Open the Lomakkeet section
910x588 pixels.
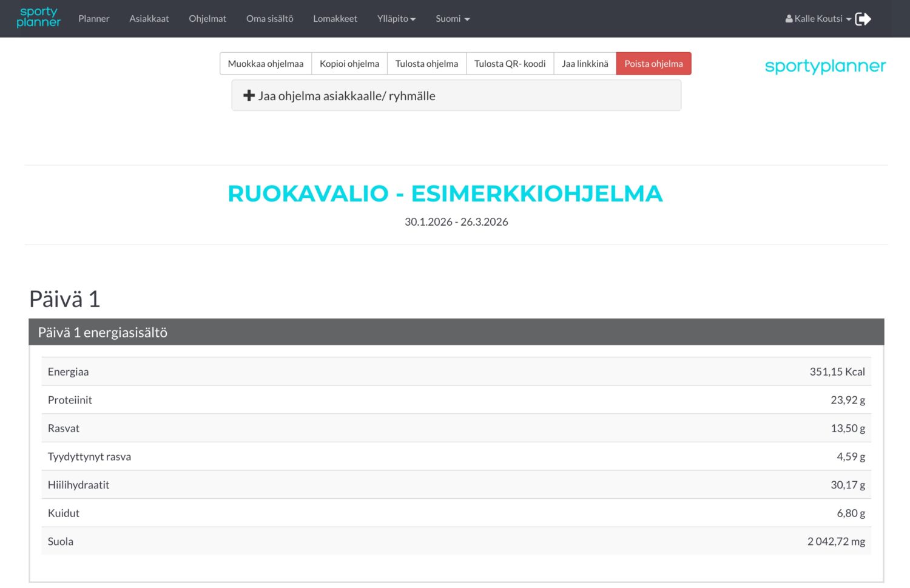(335, 19)
